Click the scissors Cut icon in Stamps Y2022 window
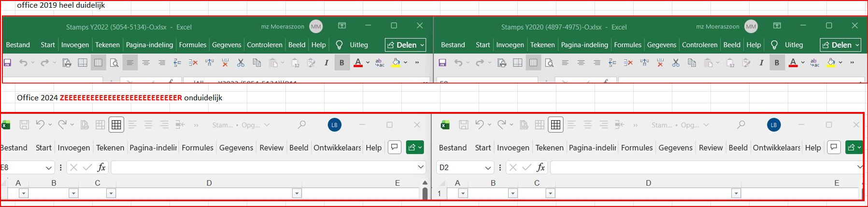Viewport: 868px width, 207px height. coord(241,63)
